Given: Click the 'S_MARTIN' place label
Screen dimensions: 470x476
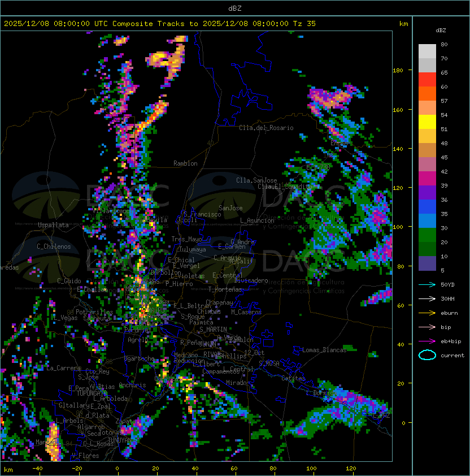Looking at the screenshot, I should tap(214, 330).
